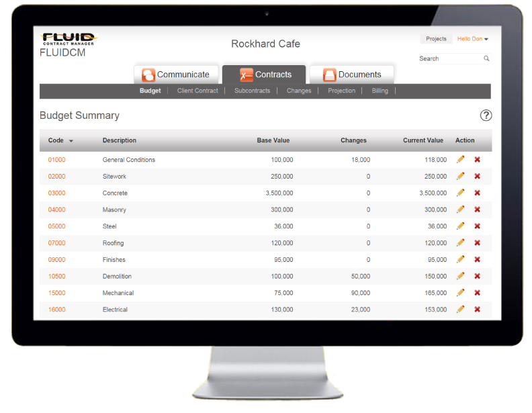Viewport: 532px width, 413px height.
Task: Open the Budget submenu item
Action: [150, 91]
